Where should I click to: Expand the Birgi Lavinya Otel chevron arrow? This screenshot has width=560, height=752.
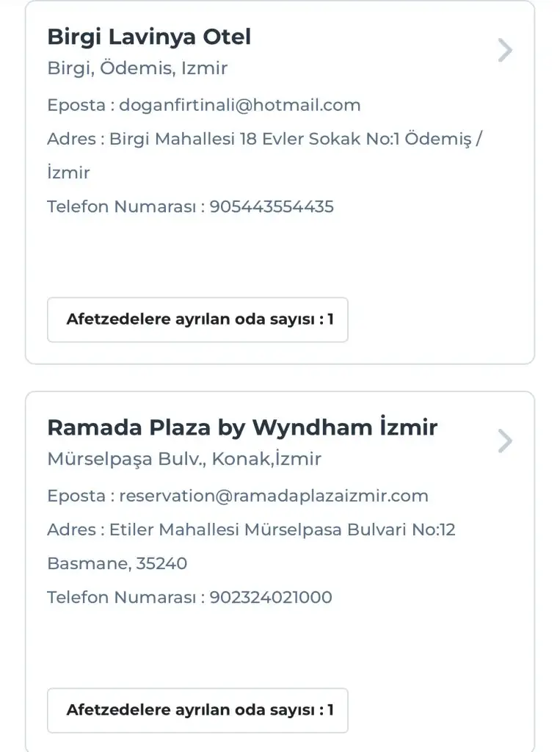click(x=505, y=51)
